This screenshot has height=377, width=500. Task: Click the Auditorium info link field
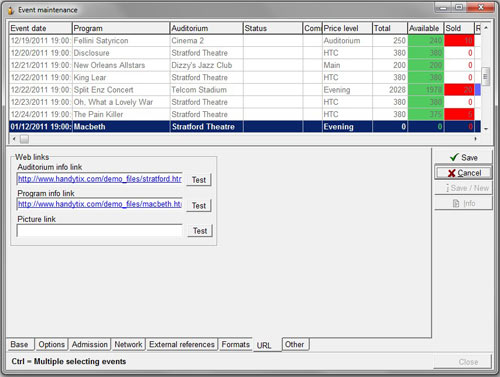(x=99, y=179)
